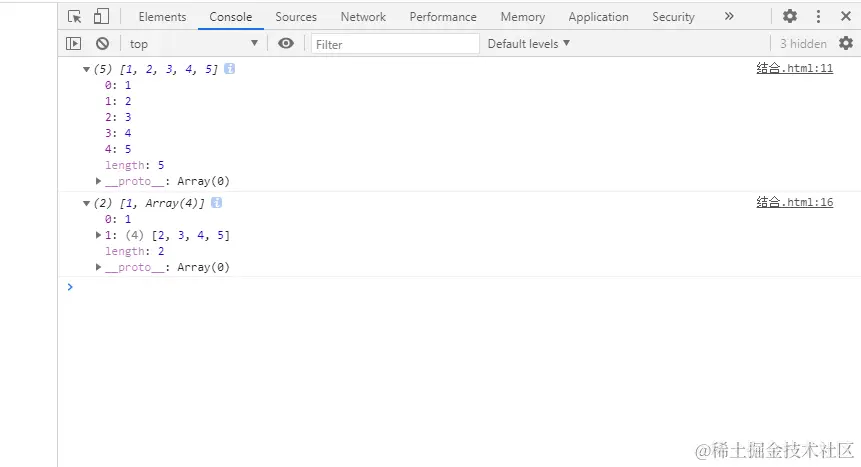Open source link 结合.html:11
Image resolution: width=861 pixels, height=467 pixels.
click(x=795, y=68)
